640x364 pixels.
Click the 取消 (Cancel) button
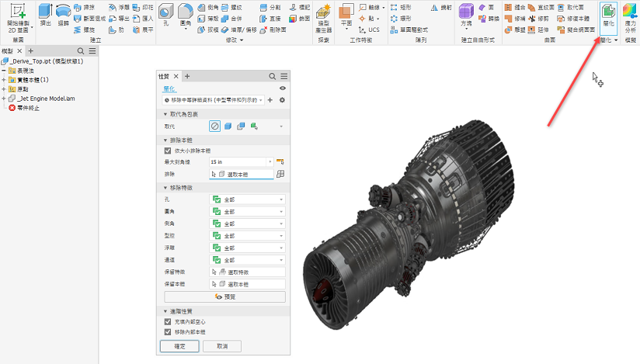pyautogui.click(x=222, y=346)
